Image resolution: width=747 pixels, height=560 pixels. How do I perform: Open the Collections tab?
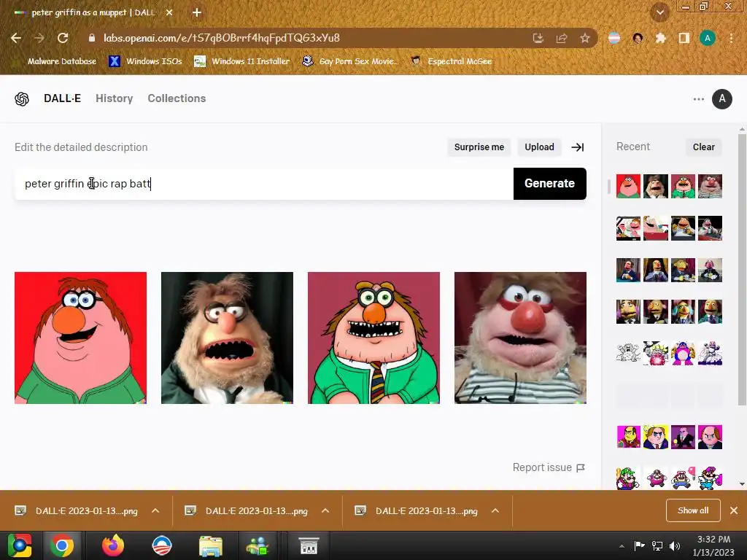pyautogui.click(x=177, y=98)
